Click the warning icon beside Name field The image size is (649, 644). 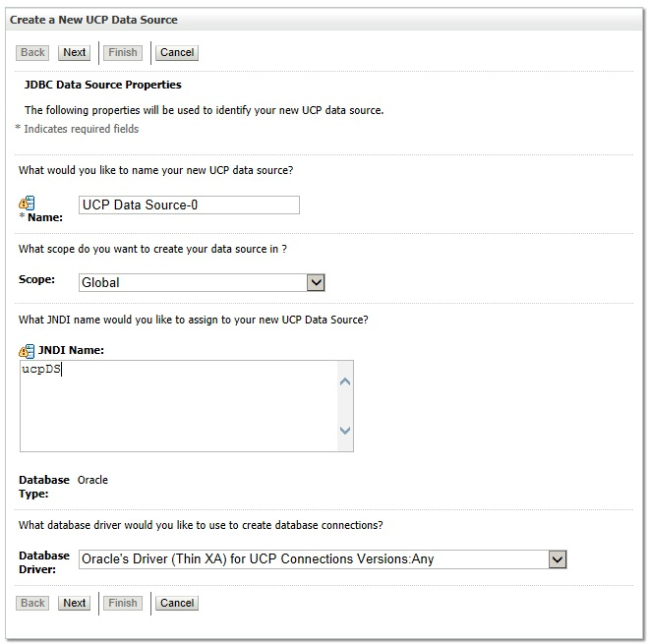click(x=27, y=204)
